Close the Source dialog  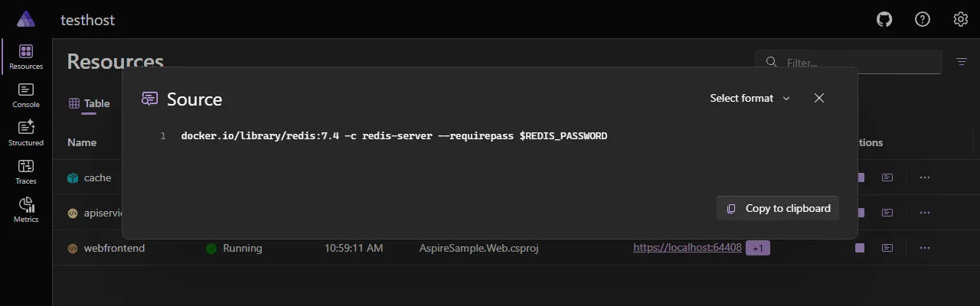click(819, 99)
